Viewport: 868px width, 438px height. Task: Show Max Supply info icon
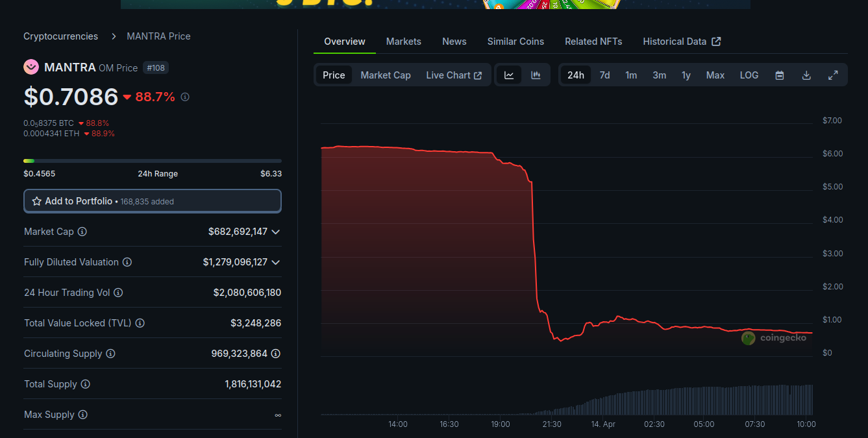[x=82, y=415]
